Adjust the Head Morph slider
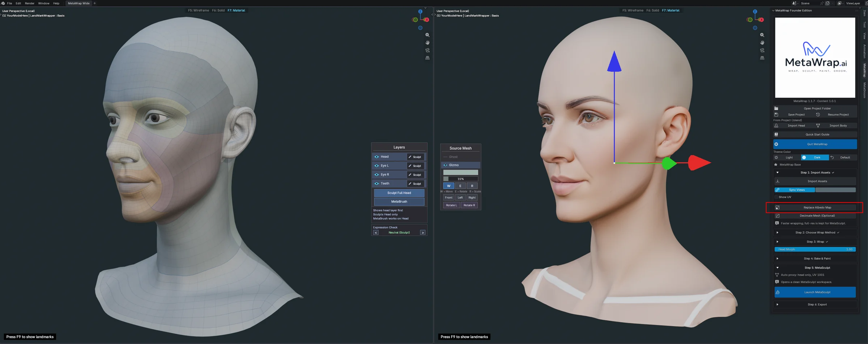 coord(815,249)
